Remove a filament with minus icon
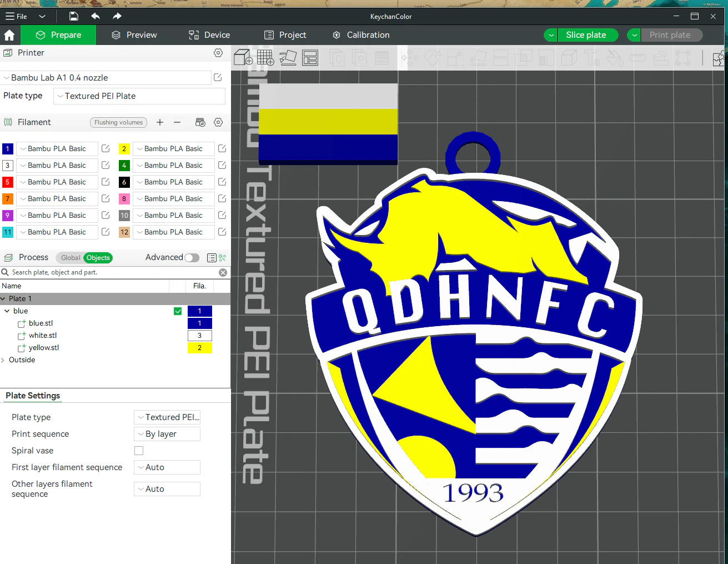This screenshot has height=564, width=728. [177, 122]
